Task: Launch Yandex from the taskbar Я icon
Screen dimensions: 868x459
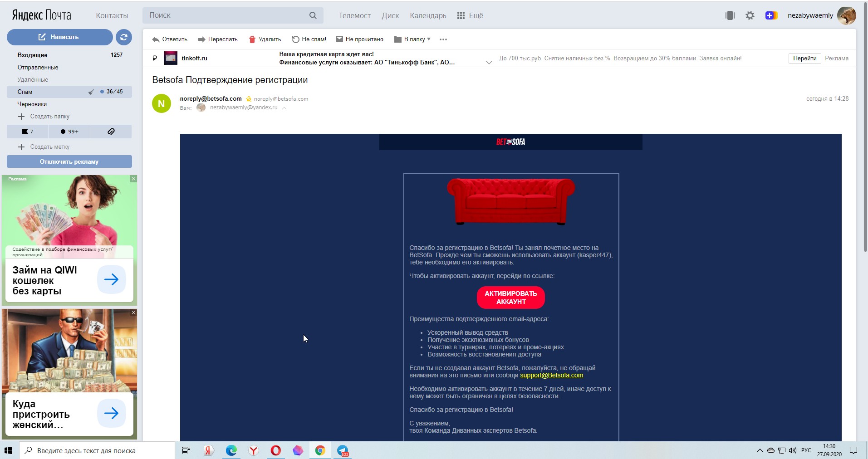Action: [208, 450]
